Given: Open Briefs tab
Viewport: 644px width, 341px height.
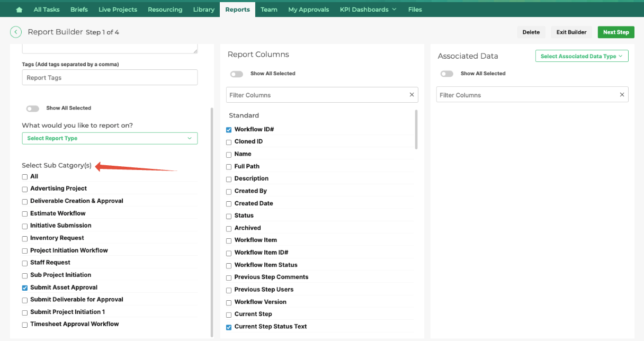Looking at the screenshot, I should [79, 10].
